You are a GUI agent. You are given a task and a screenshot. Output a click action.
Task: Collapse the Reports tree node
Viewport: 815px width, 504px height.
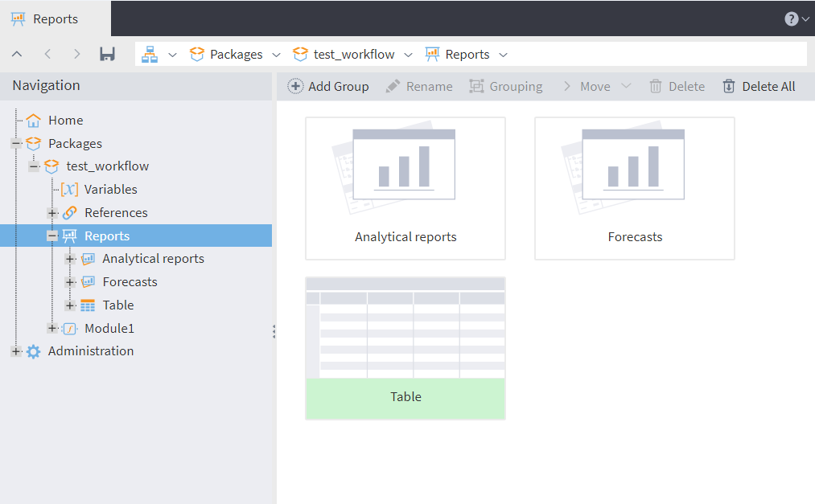pyautogui.click(x=52, y=236)
